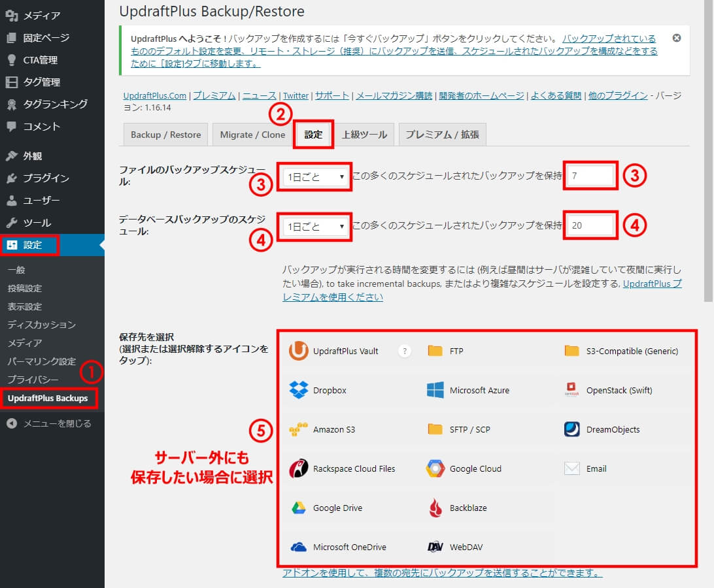This screenshot has height=588, width=714.
Task: Follow UpdraftPlus.Com link
Action: click(155, 95)
